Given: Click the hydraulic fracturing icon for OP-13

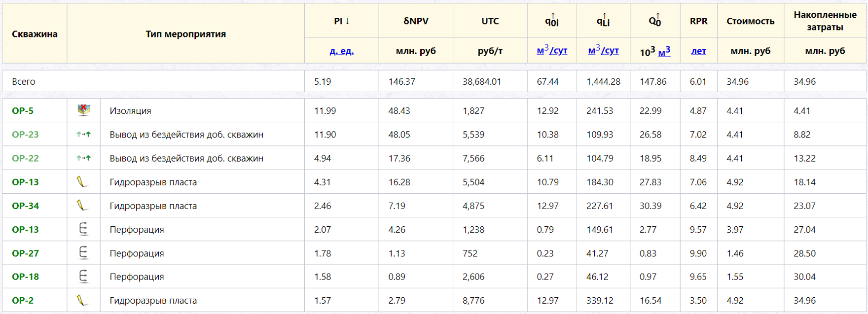Looking at the screenshot, I should coord(83,182).
